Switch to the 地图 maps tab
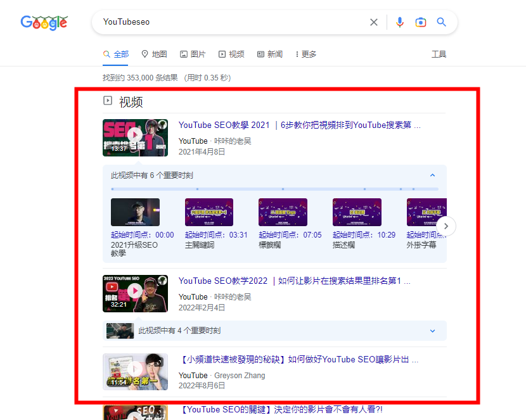 [x=154, y=54]
